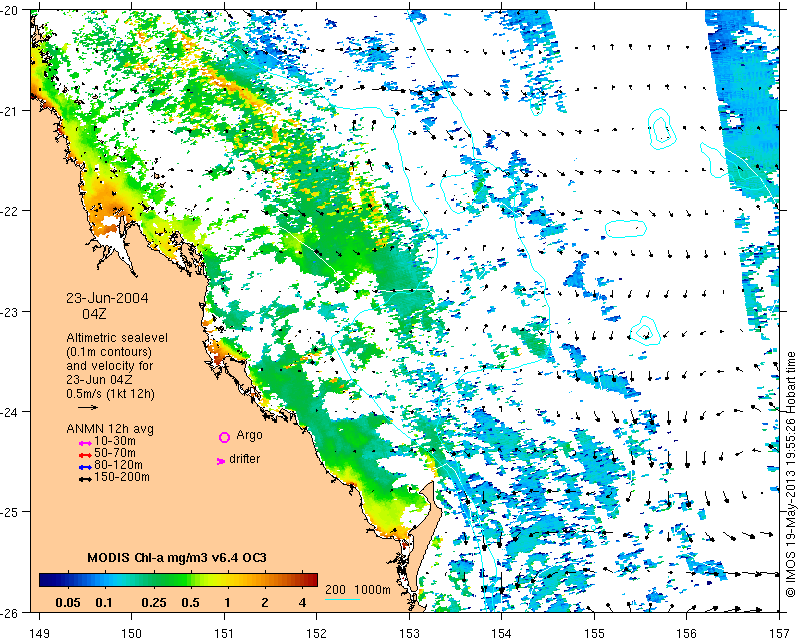Click the blue 80-120m arrow symbol
Viewport: 800px width, 640px height.
click(85, 467)
